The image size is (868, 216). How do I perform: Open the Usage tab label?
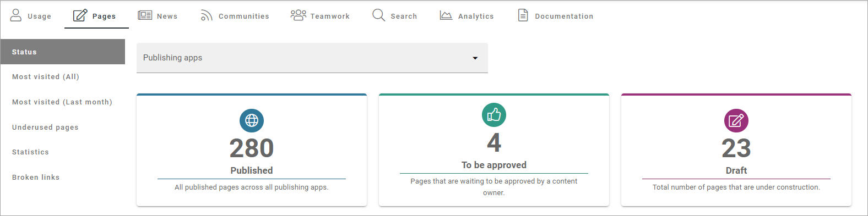pos(40,16)
